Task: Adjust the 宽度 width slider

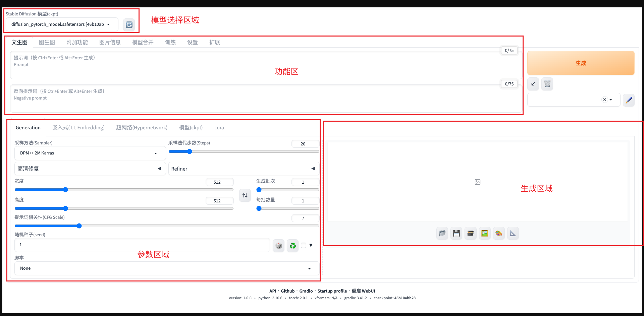Action: (124, 190)
